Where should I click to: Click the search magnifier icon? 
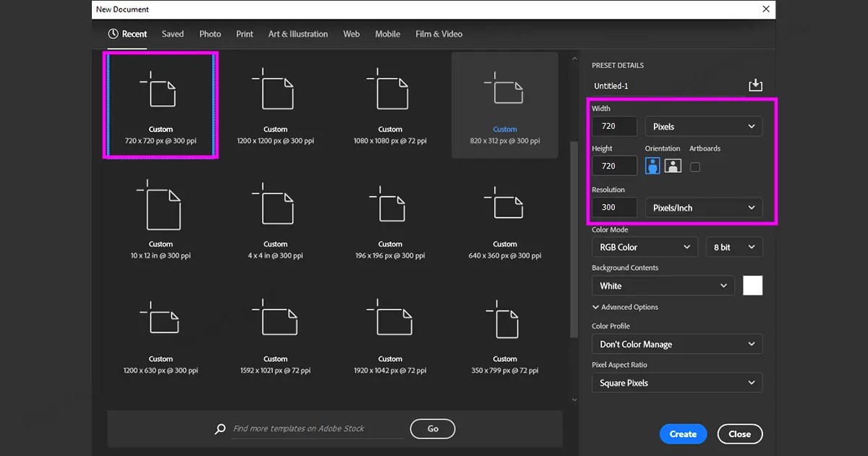coord(219,428)
